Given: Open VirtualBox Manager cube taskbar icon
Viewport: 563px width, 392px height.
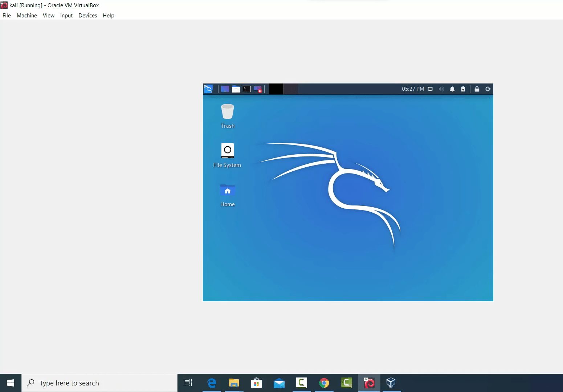Looking at the screenshot, I should 391,383.
